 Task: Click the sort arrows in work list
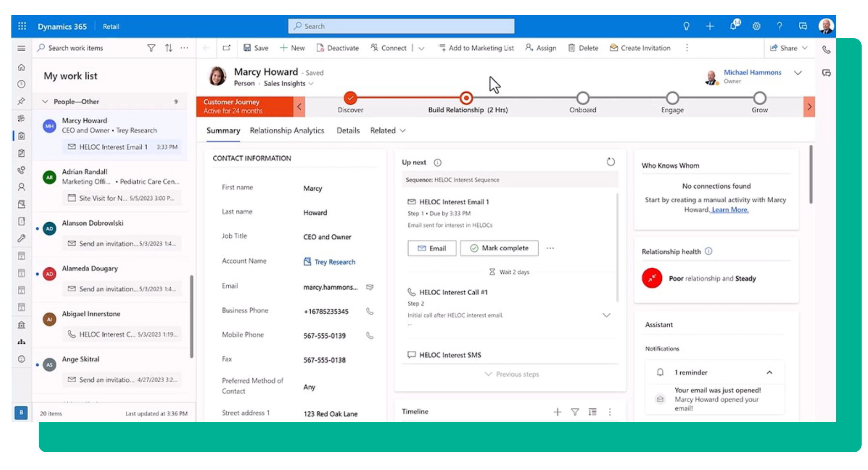coord(169,48)
